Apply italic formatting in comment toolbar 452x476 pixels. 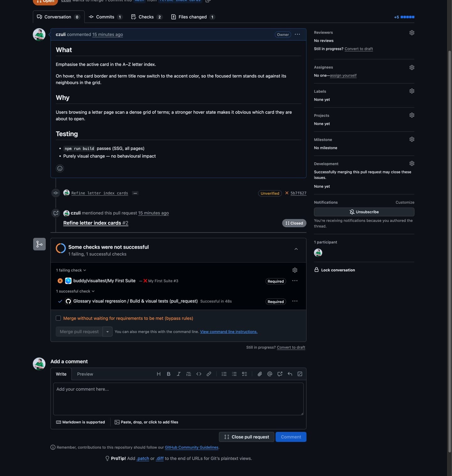(179, 374)
